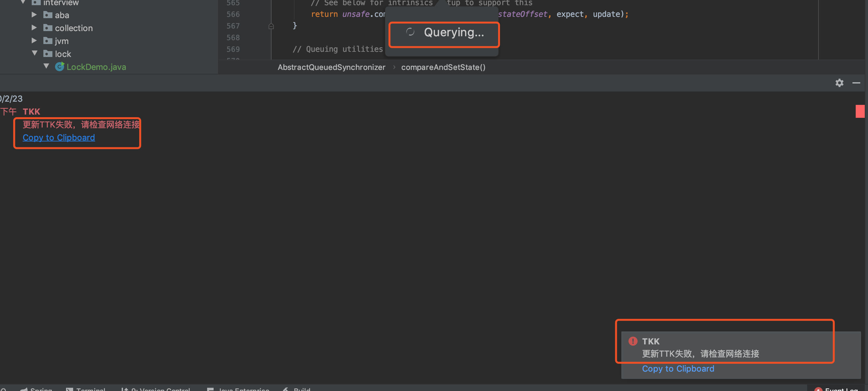Select the lock folder icon

48,54
